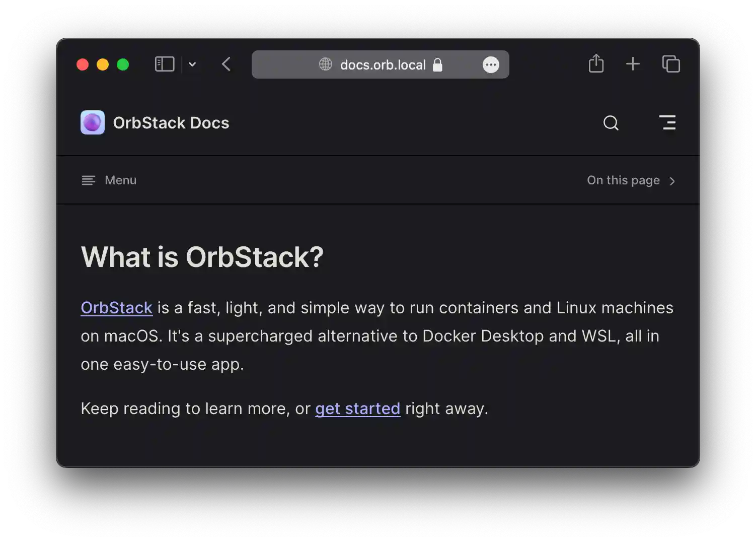
Task: Follow the OrbStack hyperlink
Action: click(116, 307)
